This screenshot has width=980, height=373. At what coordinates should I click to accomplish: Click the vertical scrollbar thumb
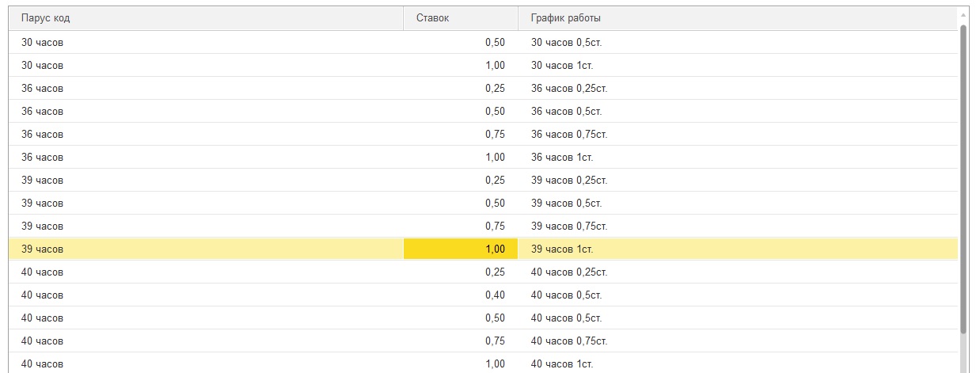tap(963, 174)
